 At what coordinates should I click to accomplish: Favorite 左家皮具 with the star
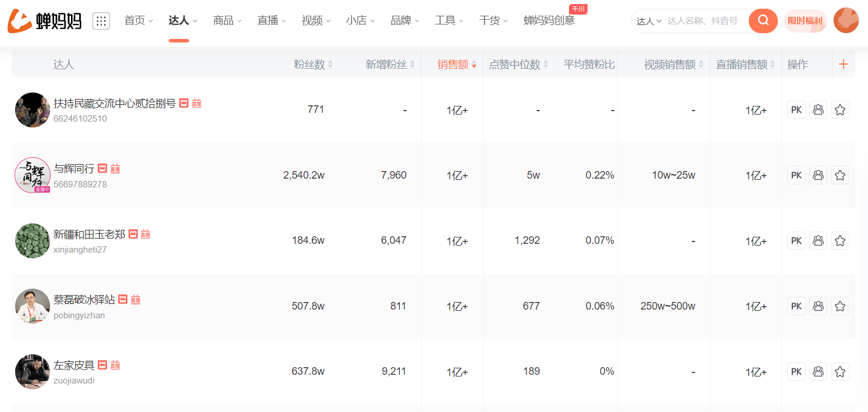point(839,371)
